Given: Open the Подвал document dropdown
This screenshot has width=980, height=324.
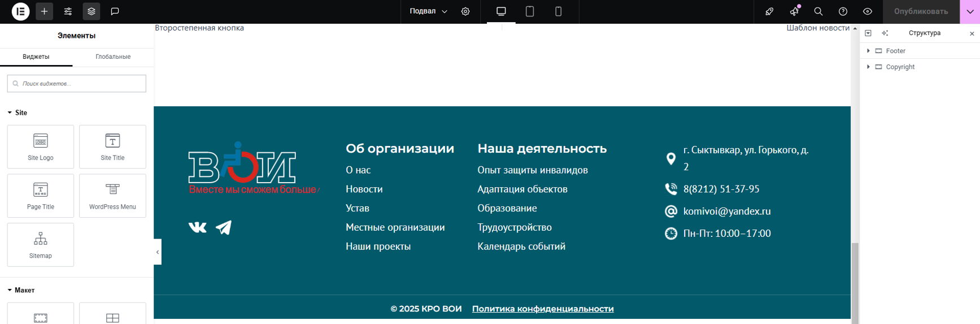Looking at the screenshot, I should [x=428, y=11].
